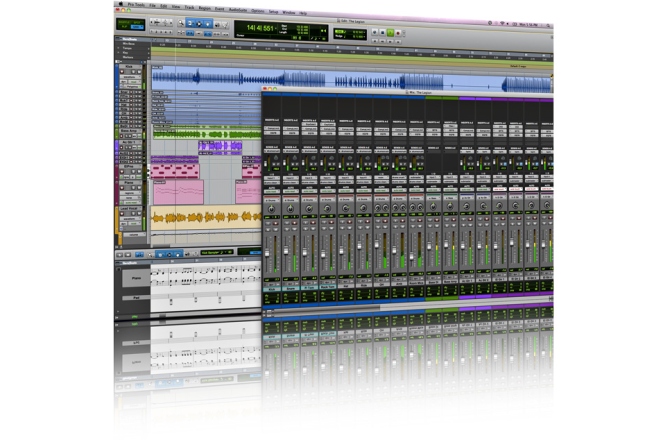The image size is (672, 440).
Task: Open Spotlight search in menu bar
Action: tap(548, 25)
